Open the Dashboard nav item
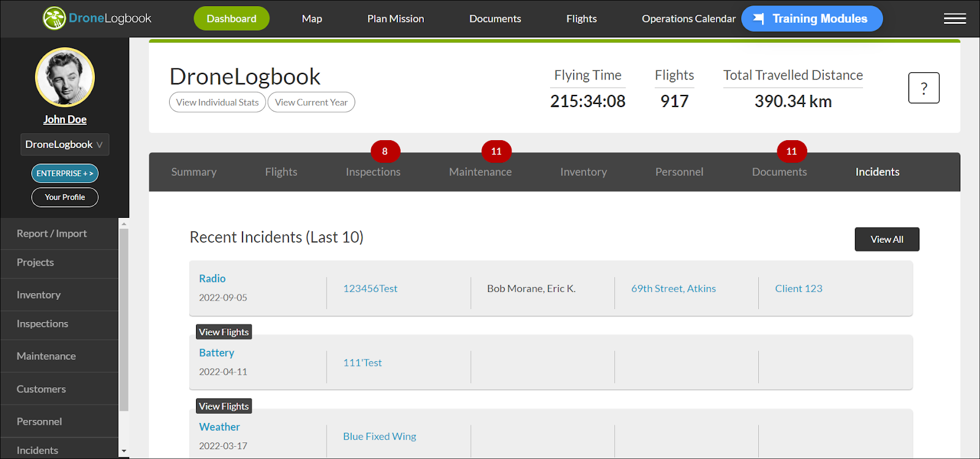980x459 pixels. [232, 18]
